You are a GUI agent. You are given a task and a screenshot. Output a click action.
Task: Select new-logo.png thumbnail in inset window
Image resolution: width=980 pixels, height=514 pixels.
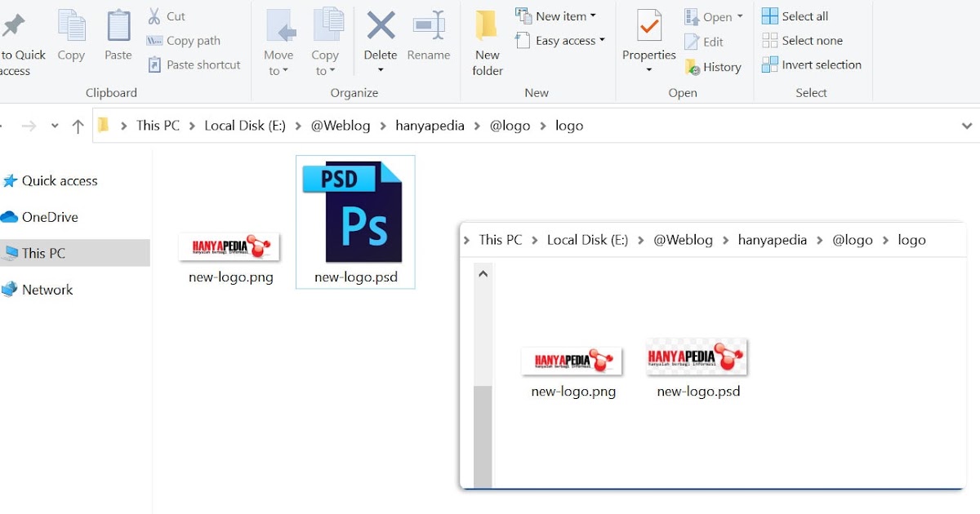coord(572,361)
